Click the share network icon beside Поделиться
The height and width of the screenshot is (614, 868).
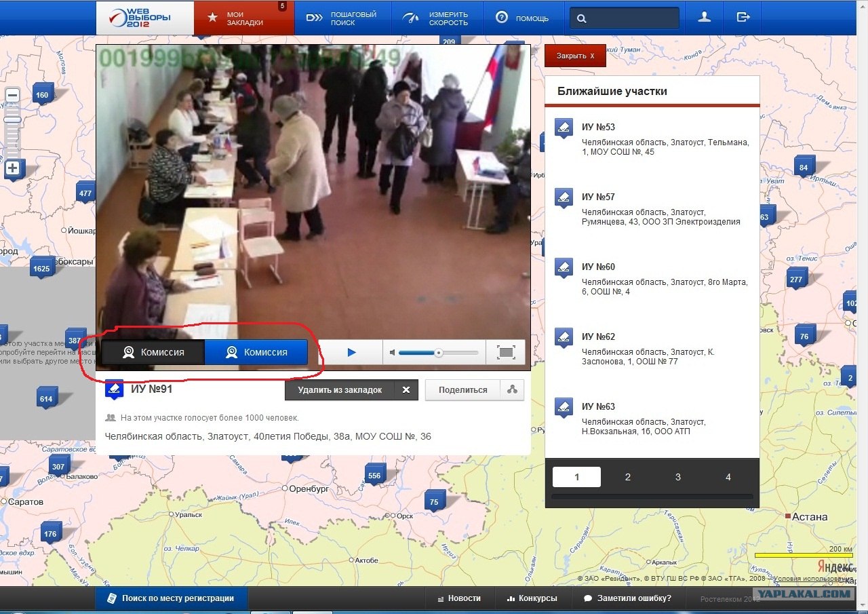(x=512, y=390)
